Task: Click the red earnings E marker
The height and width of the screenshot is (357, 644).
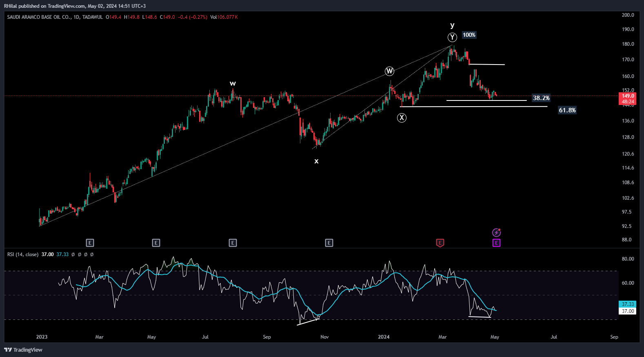Action: [x=440, y=243]
